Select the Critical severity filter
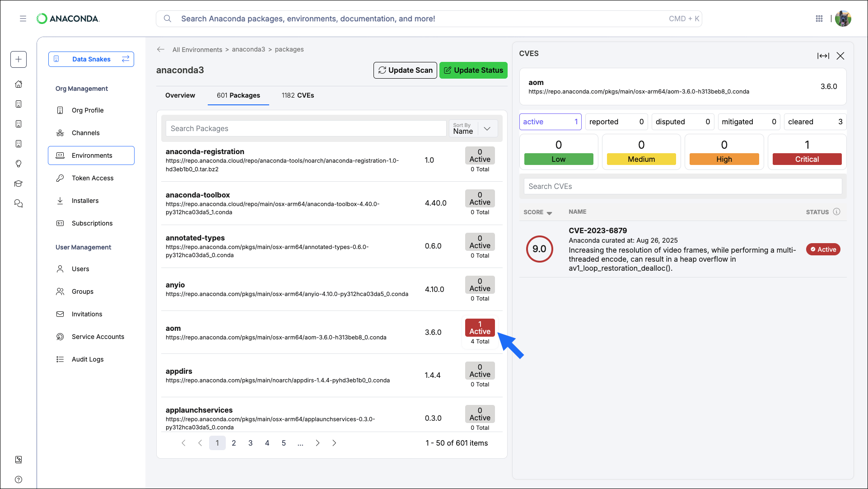 [x=807, y=152]
